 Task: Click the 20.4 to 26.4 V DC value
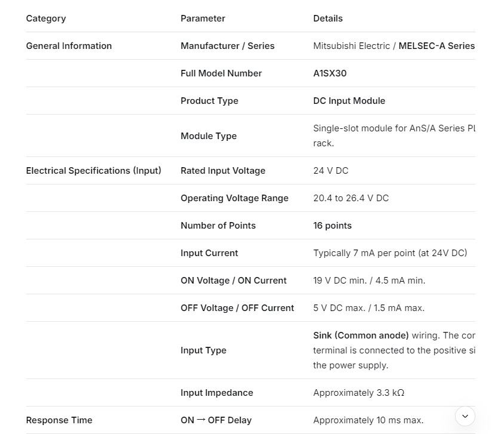pyautogui.click(x=351, y=198)
